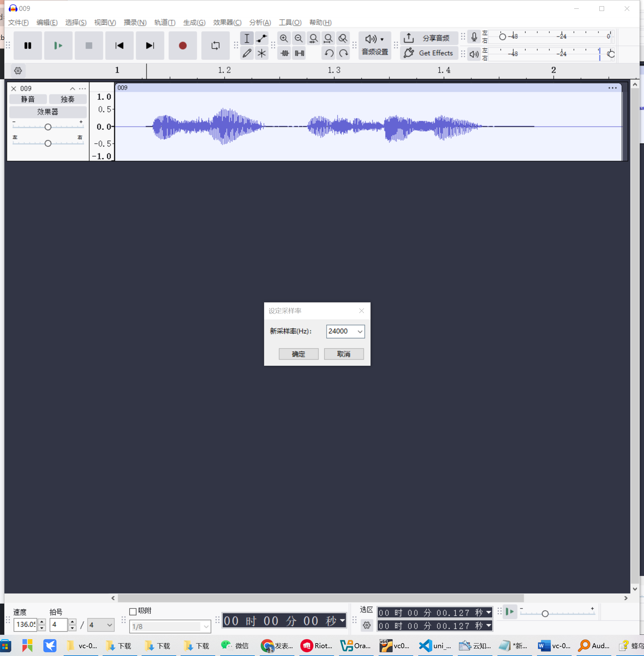Screen dimensions: 644x656
Task: Click the track 009 gain slider handle
Action: coord(48,127)
